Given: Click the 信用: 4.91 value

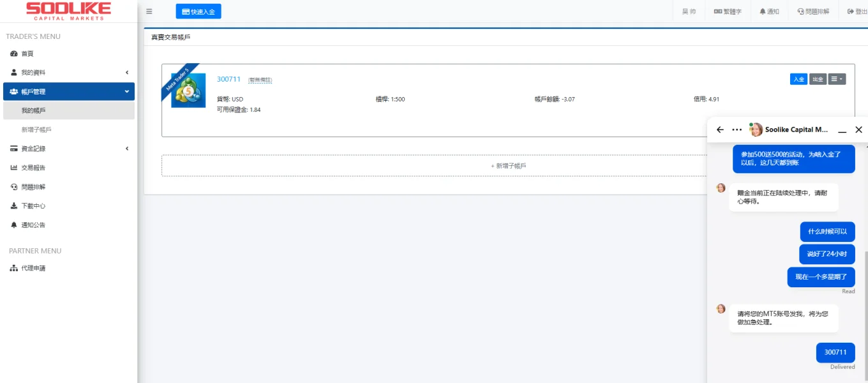Looking at the screenshot, I should 707,100.
